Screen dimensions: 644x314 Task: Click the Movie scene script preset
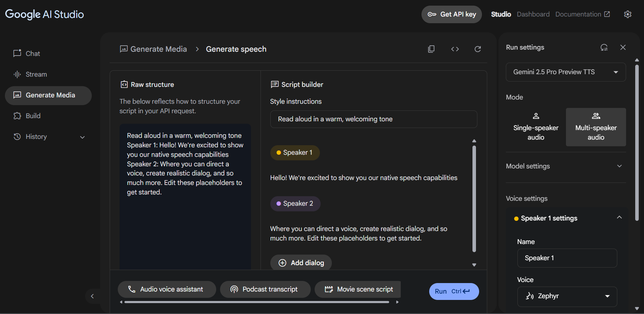pos(358,289)
